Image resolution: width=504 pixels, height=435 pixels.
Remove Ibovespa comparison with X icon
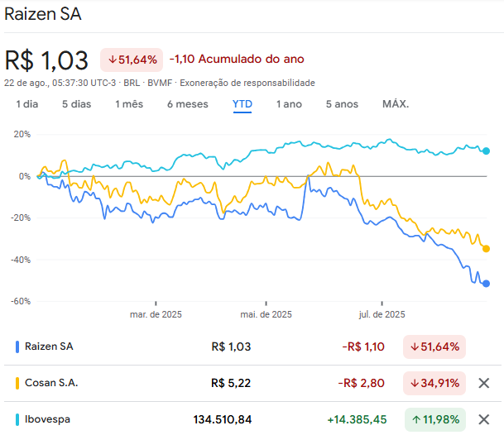pos(484,419)
